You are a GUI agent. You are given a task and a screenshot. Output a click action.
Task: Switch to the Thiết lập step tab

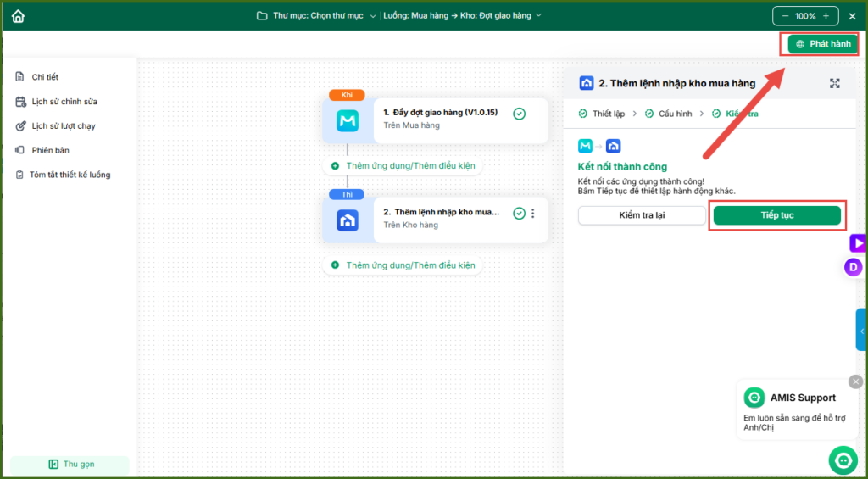pos(607,114)
